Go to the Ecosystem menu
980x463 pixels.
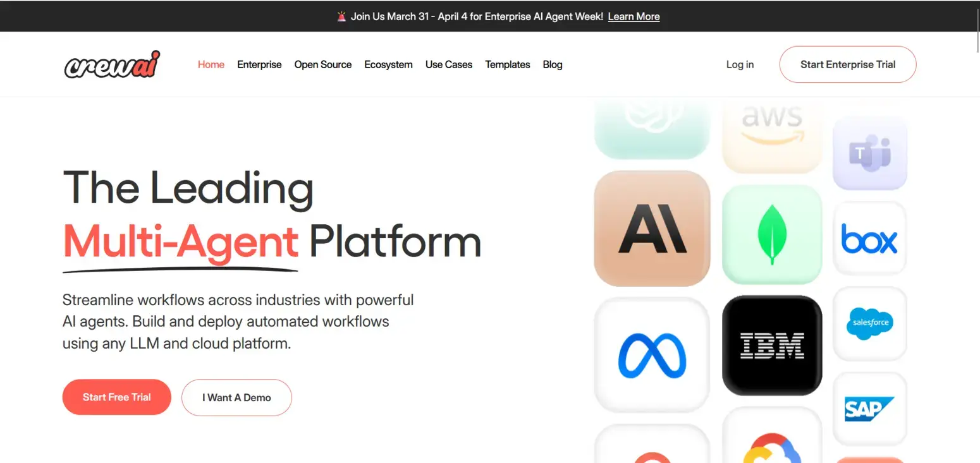coord(388,64)
